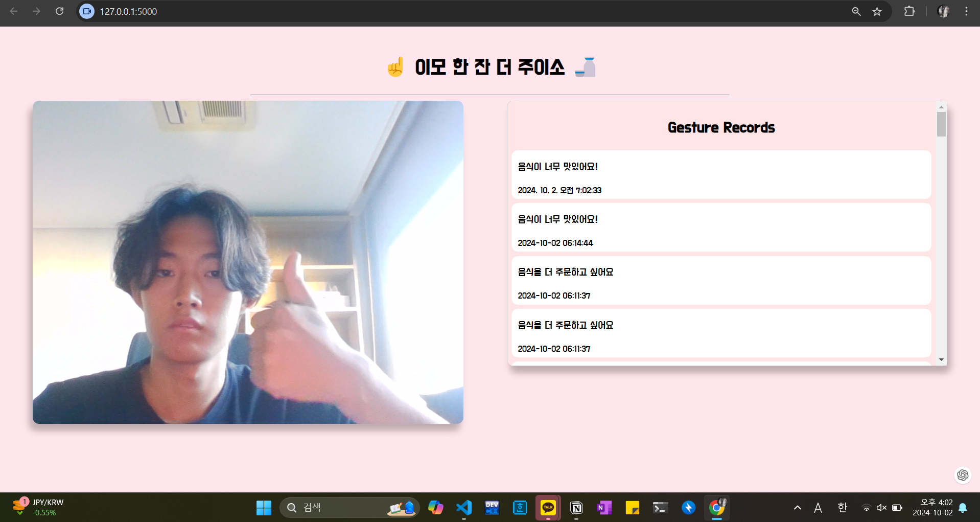
Task: Open the clock showing 오후 4:02
Action: (932, 508)
